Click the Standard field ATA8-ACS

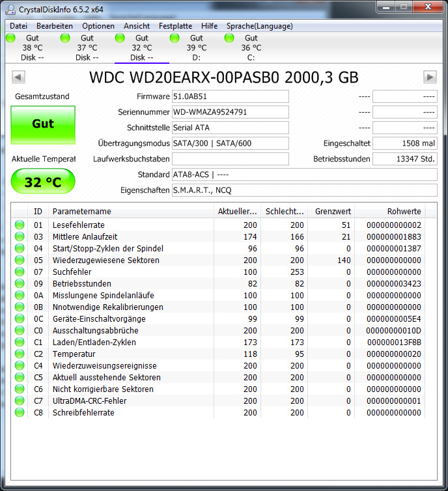[x=304, y=175]
